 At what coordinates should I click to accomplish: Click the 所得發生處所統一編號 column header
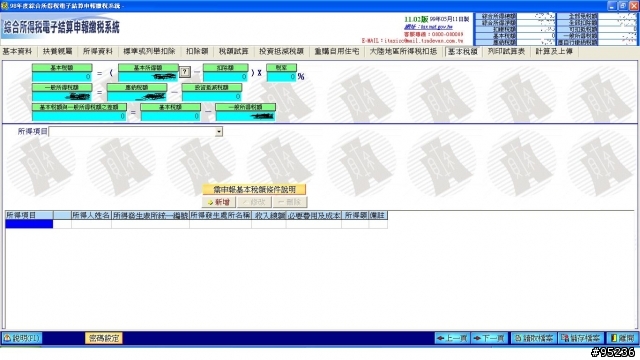pos(150,215)
